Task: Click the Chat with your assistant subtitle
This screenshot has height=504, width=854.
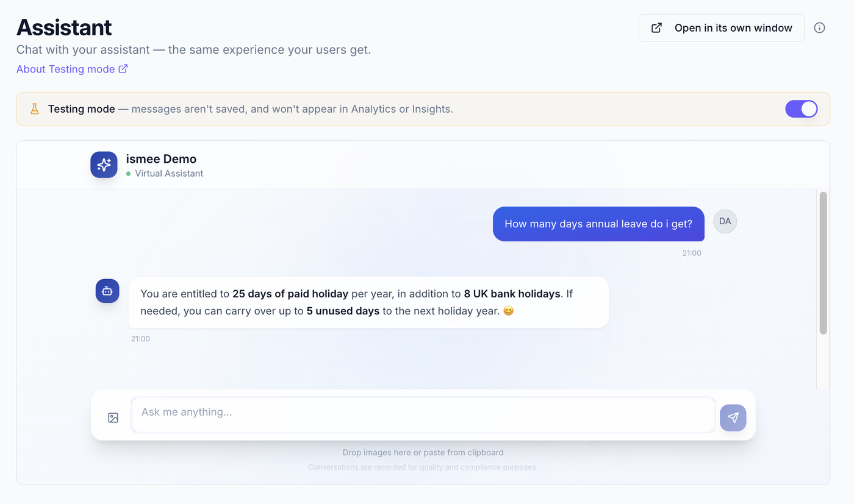Action: click(193, 50)
